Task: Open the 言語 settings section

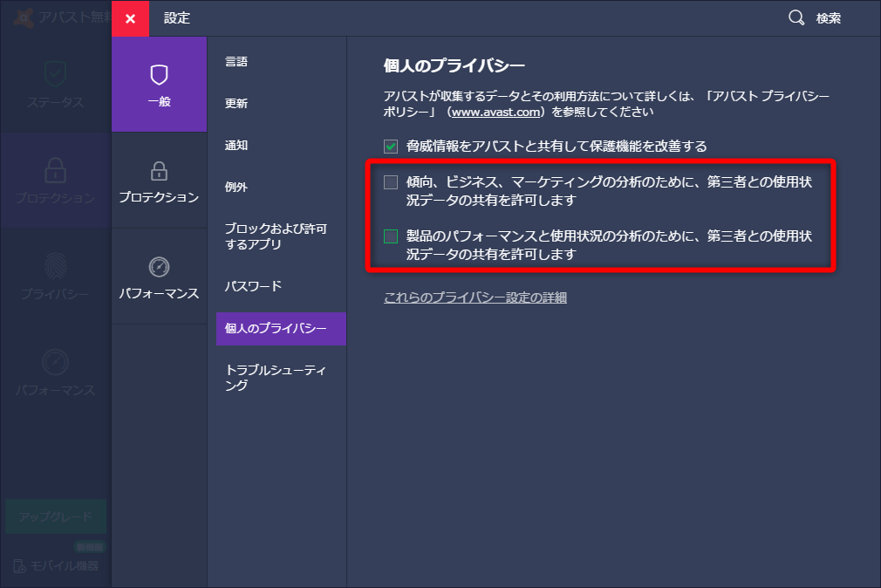Action: click(236, 62)
